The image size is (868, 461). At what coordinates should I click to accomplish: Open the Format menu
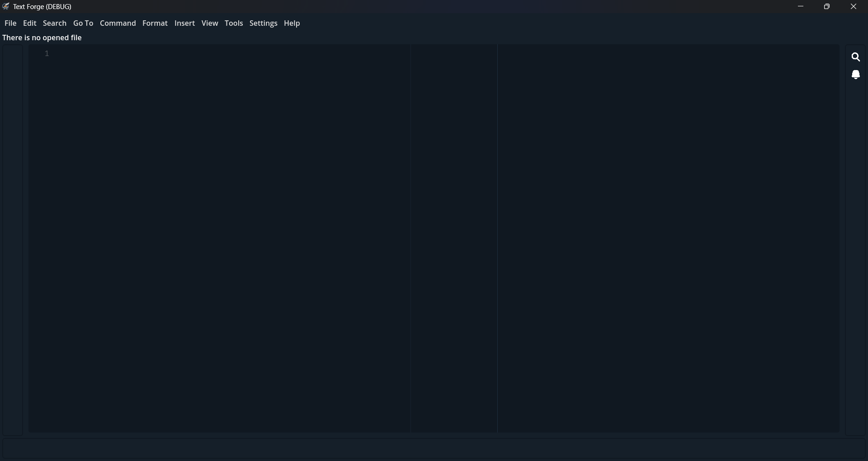[x=155, y=24]
